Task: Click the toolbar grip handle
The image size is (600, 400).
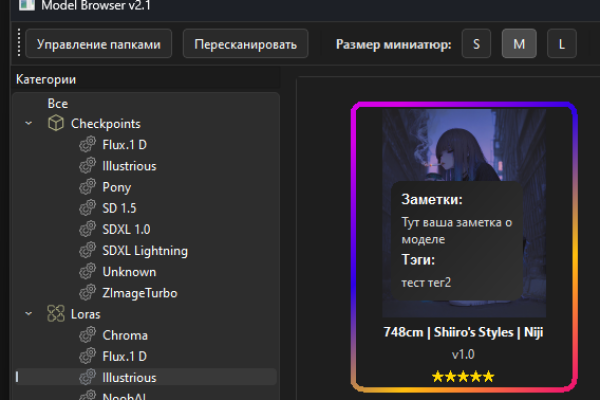Action: [19, 43]
